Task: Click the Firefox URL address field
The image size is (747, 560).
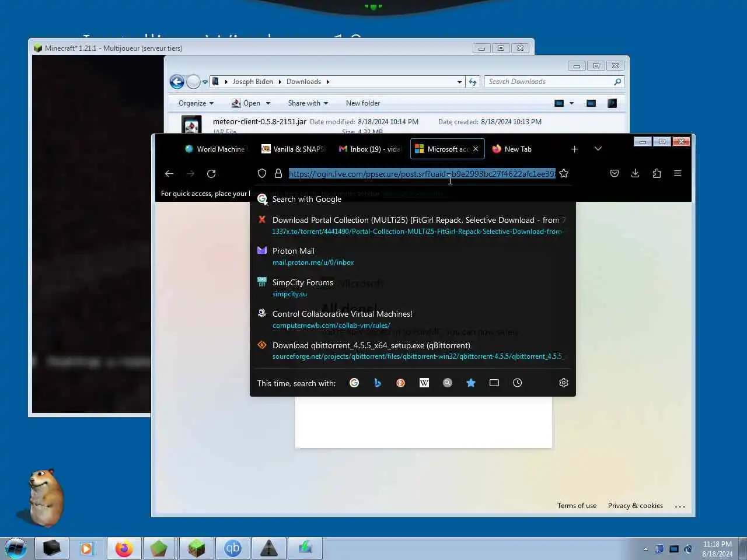Action: [x=422, y=174]
